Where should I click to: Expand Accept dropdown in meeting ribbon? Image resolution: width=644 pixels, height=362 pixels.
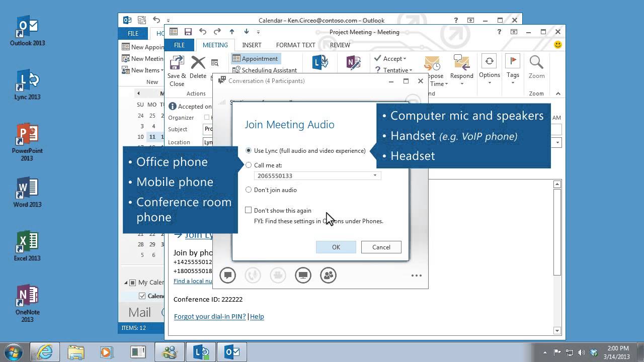[x=405, y=59]
